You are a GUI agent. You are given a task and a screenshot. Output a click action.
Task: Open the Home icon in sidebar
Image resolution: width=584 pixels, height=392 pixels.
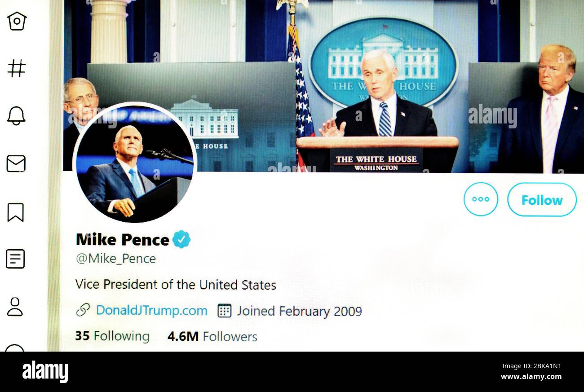(x=17, y=21)
